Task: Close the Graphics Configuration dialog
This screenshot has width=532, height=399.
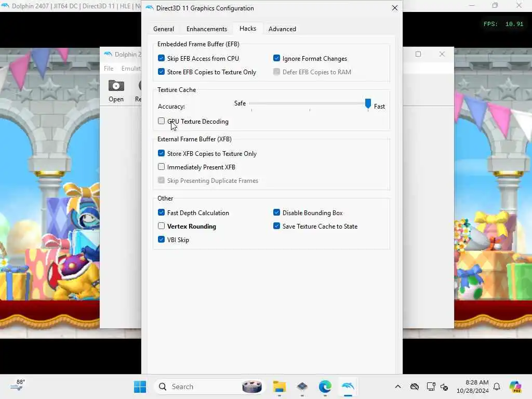Action: (395, 8)
